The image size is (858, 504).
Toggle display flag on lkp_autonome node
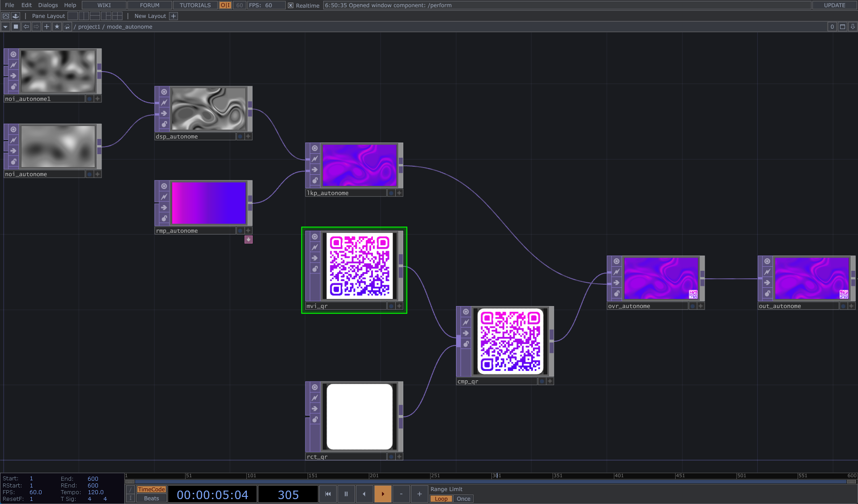(x=391, y=193)
